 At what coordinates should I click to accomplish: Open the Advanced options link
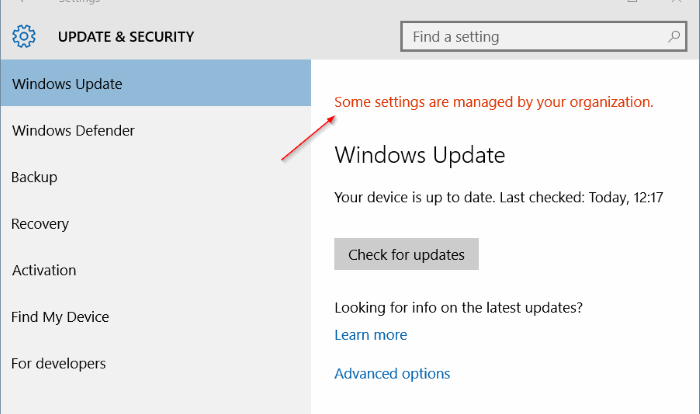[392, 373]
